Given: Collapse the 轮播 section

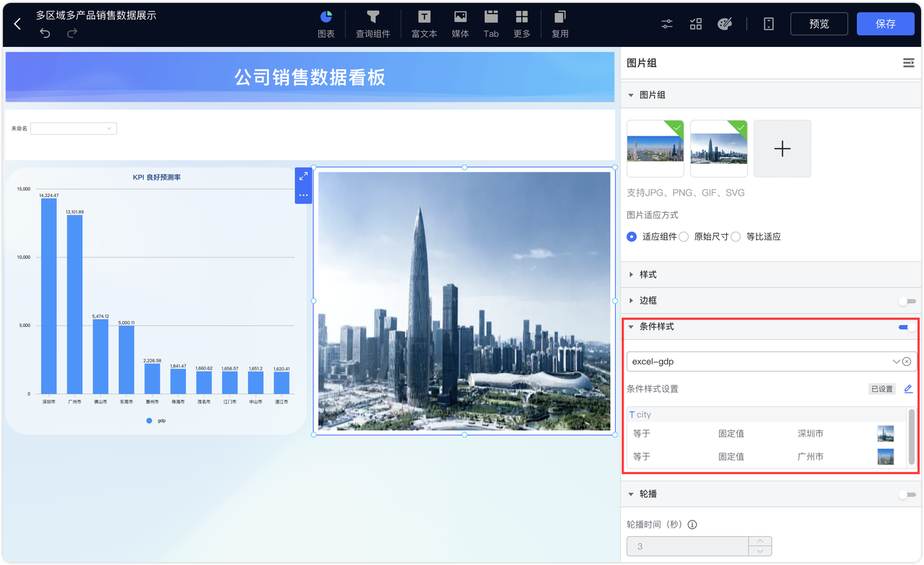Looking at the screenshot, I should click(631, 494).
